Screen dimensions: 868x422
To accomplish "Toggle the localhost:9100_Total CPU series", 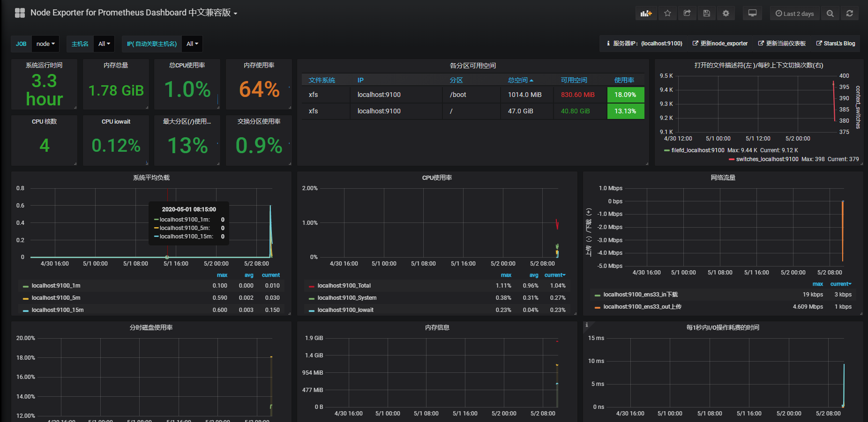I will pos(344,286).
